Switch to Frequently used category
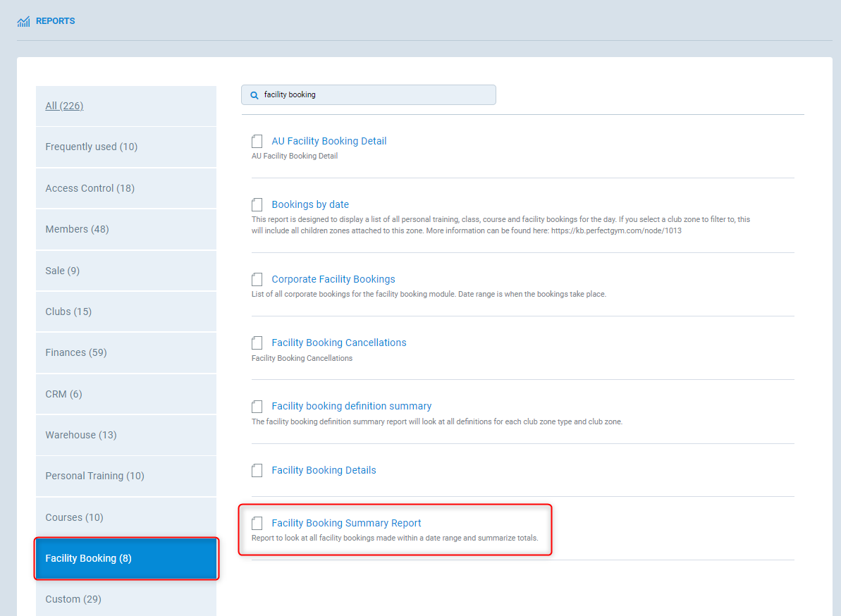Screen dimensions: 841x616 [x=91, y=147]
